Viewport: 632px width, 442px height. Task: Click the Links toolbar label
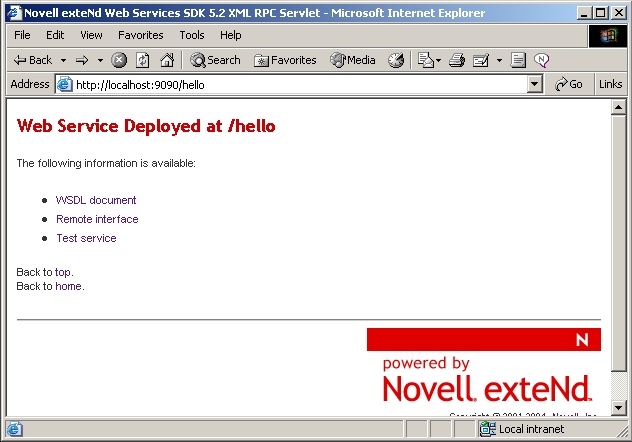(x=610, y=84)
